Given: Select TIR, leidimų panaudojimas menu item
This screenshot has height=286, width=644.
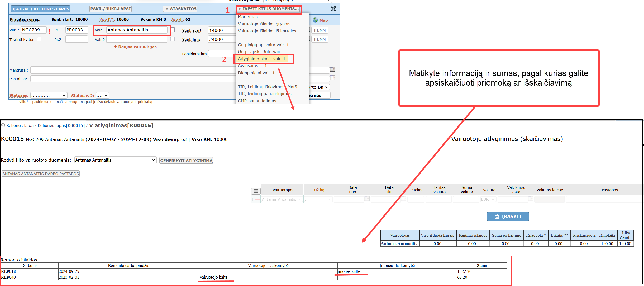Looking at the screenshot, I should (265, 94).
